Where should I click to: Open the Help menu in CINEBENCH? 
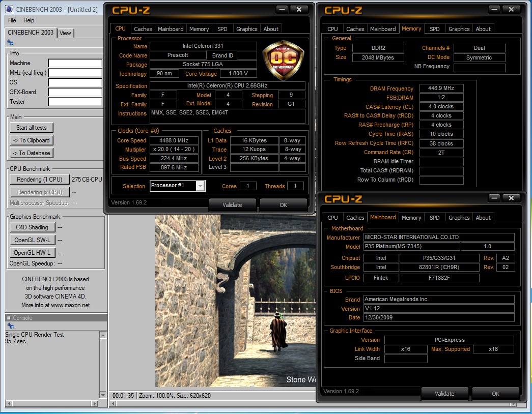tap(29, 20)
